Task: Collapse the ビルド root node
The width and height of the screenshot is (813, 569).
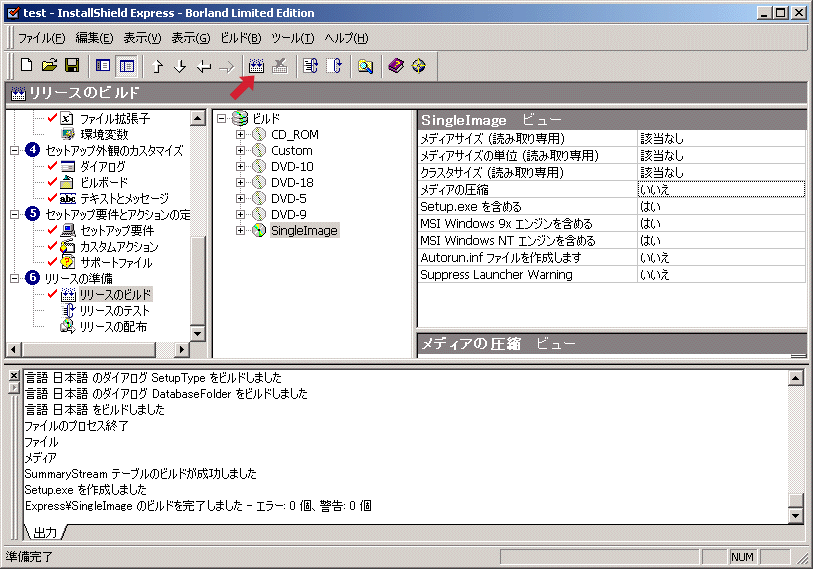Action: [221, 118]
